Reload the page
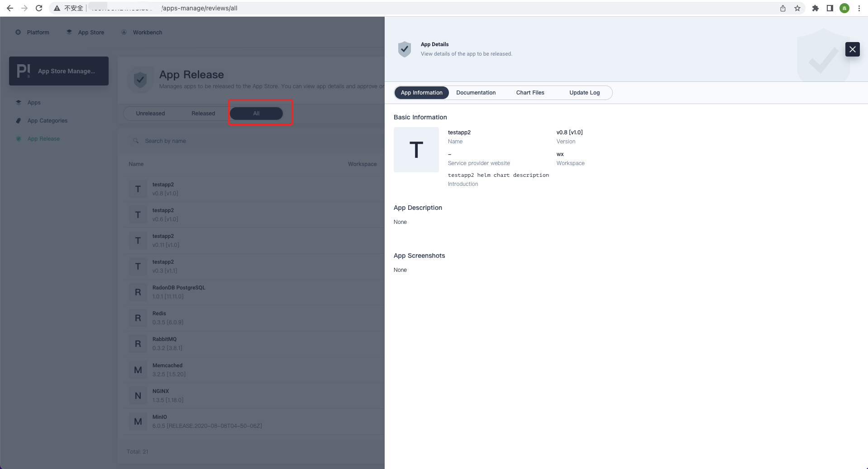868x469 pixels. tap(39, 8)
